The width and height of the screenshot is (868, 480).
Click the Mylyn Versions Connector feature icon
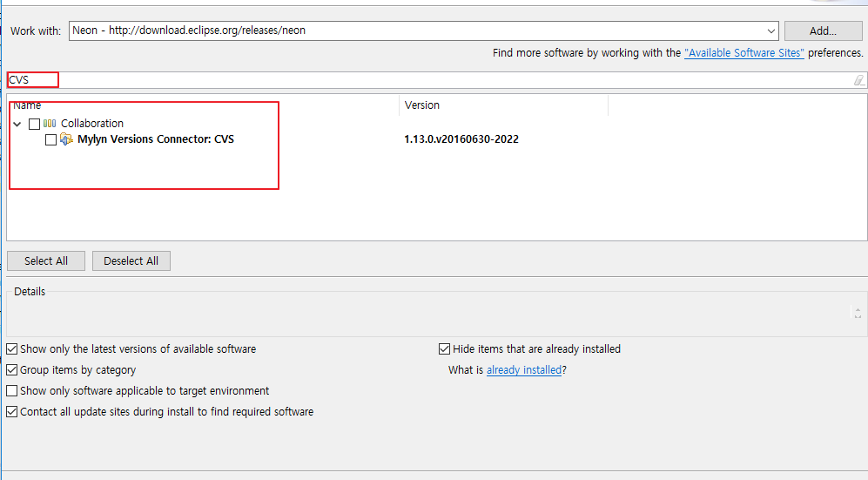coord(66,139)
